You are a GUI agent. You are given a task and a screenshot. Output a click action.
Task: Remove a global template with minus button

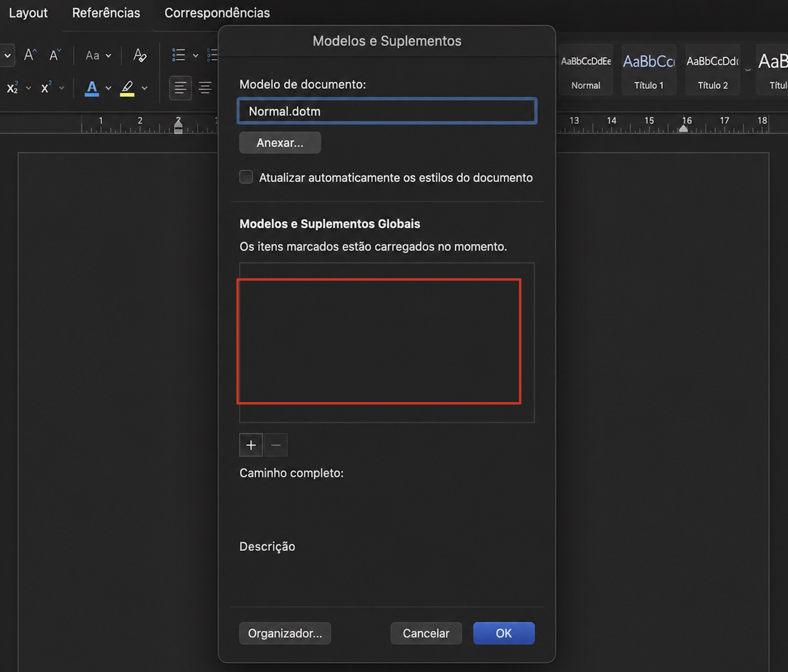coord(276,445)
